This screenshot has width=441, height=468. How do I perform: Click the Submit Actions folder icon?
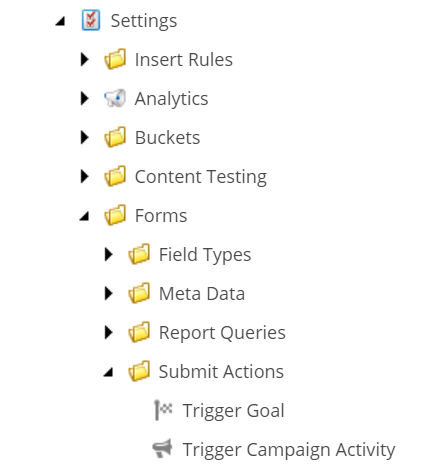coord(139,371)
